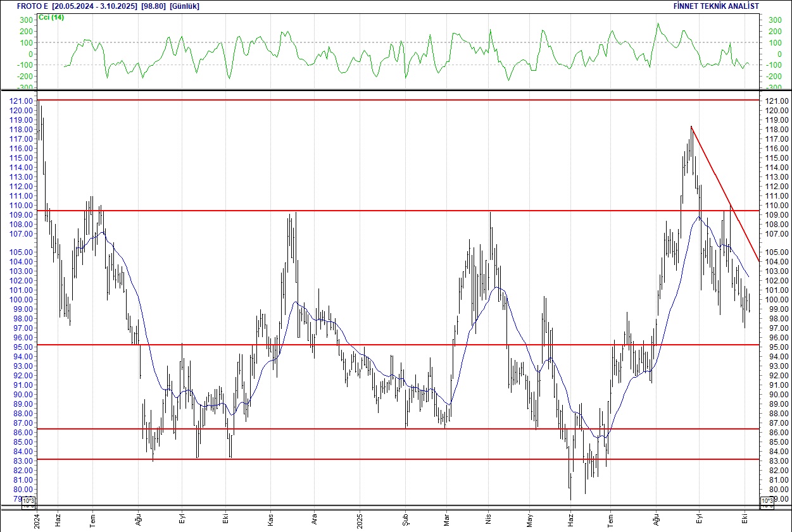Click the FROTO E symbol name
The width and height of the screenshot is (792, 532).
click(32, 6)
